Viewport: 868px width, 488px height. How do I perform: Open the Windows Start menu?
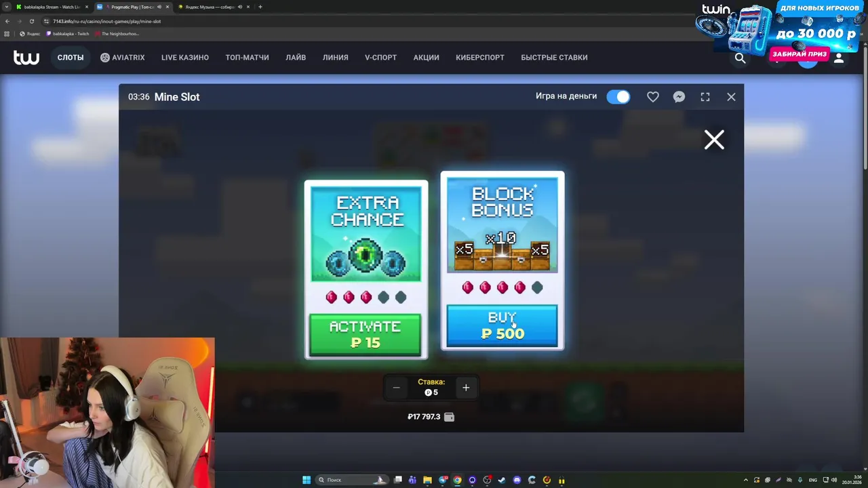coord(307,480)
